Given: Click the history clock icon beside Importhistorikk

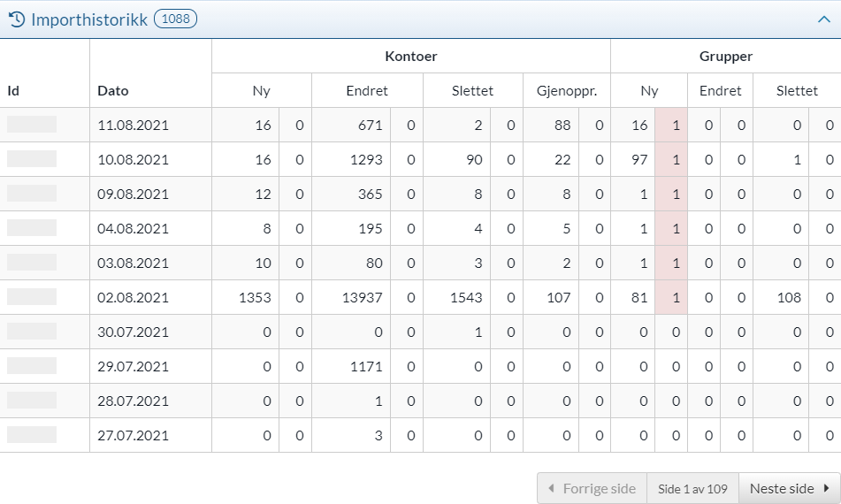Looking at the screenshot, I should click(17, 19).
